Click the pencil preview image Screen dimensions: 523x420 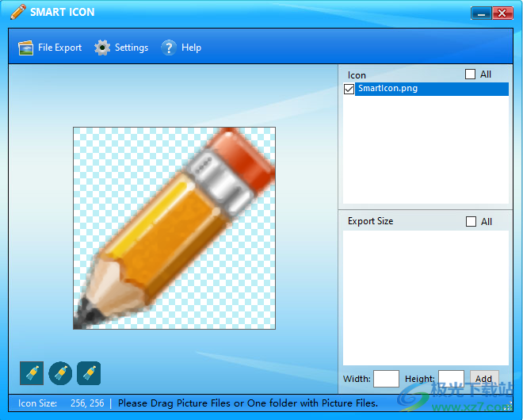pyautogui.click(x=174, y=228)
